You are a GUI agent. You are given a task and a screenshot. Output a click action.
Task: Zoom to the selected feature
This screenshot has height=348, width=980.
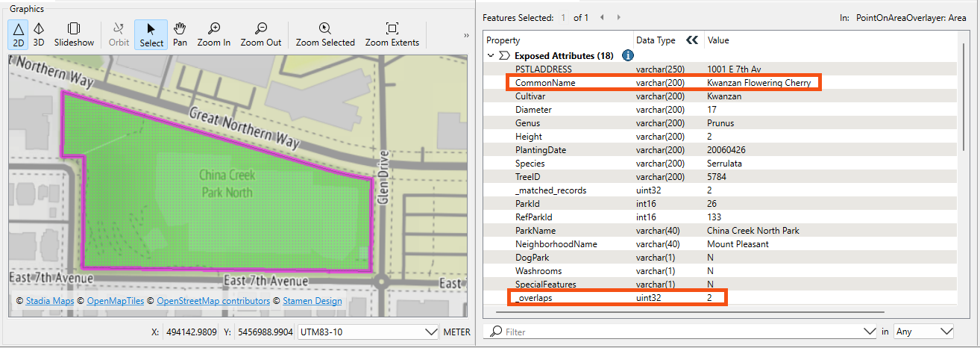325,34
